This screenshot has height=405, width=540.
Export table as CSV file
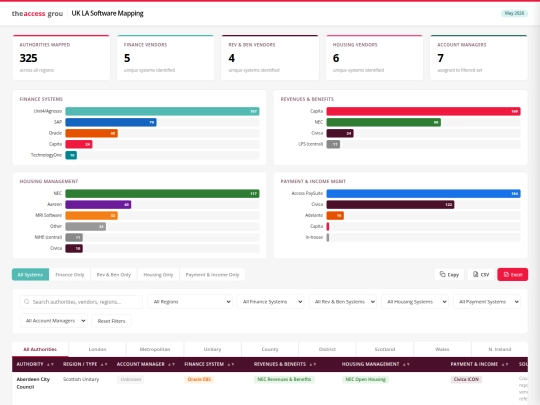pyautogui.click(x=481, y=274)
